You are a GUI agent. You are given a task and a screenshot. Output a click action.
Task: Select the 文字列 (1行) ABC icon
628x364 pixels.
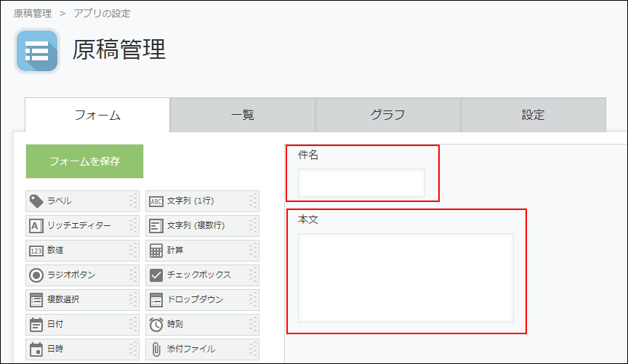click(x=156, y=201)
